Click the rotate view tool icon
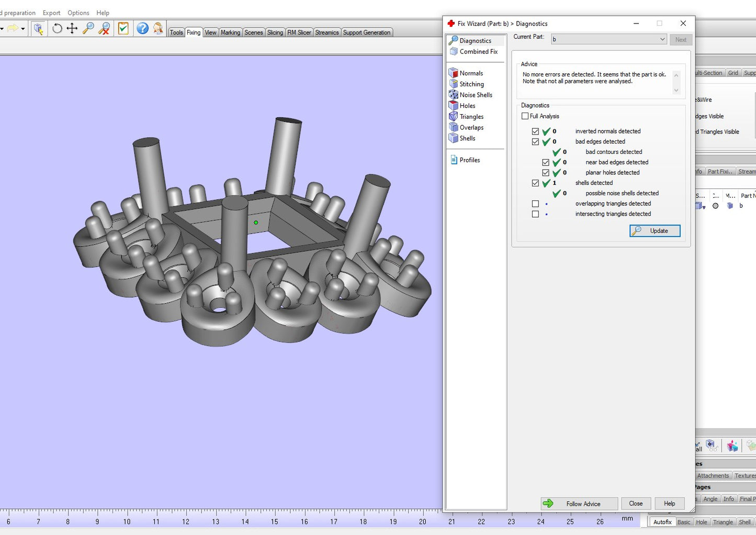Image resolution: width=756 pixels, height=535 pixels. tap(57, 29)
